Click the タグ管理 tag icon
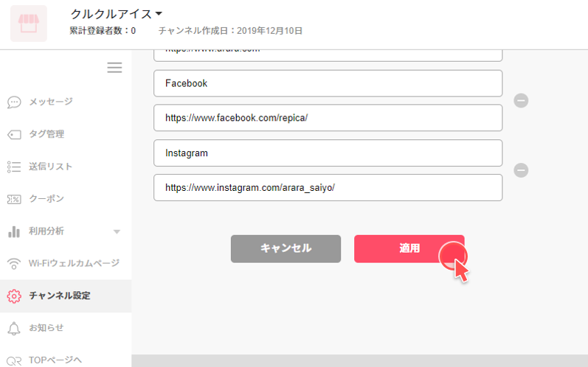The width and height of the screenshot is (588, 367). [x=14, y=134]
